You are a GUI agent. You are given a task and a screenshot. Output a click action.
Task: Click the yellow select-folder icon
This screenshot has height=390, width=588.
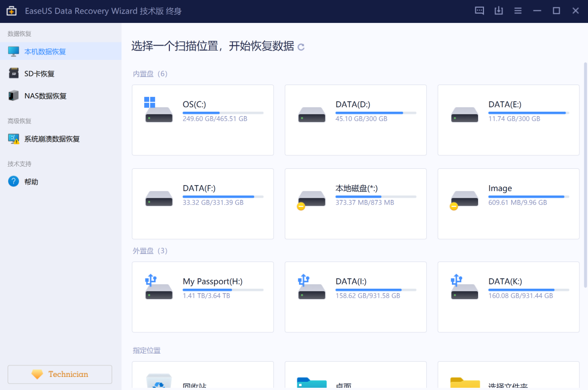click(465, 382)
